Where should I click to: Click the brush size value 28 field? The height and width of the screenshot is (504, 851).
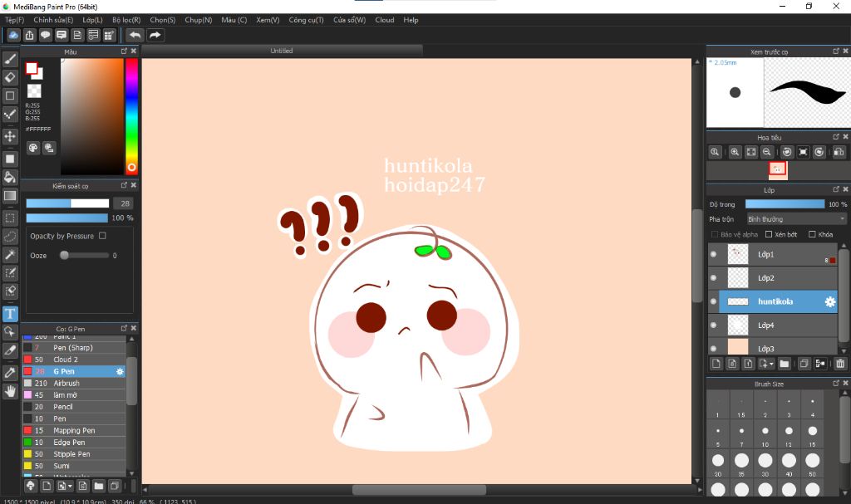click(125, 203)
